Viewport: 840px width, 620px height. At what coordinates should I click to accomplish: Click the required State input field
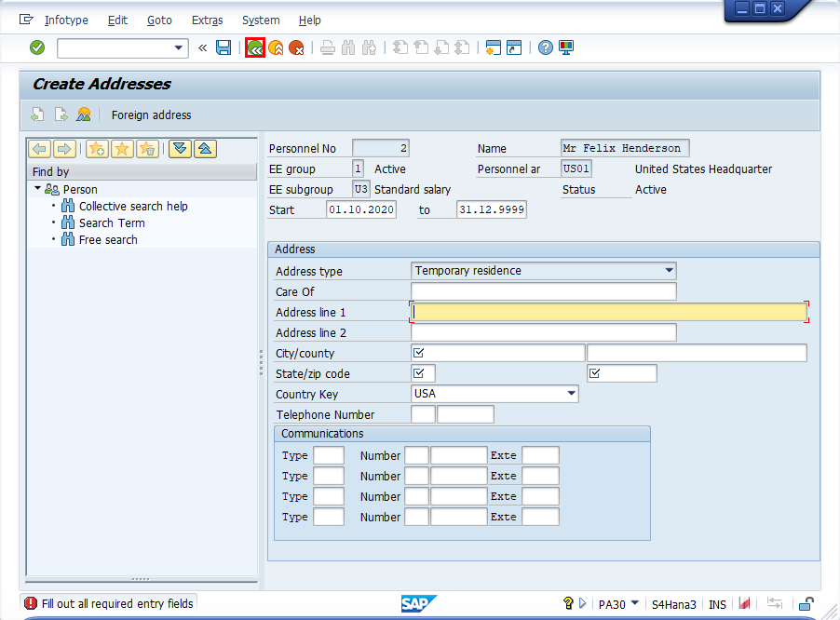[423, 373]
